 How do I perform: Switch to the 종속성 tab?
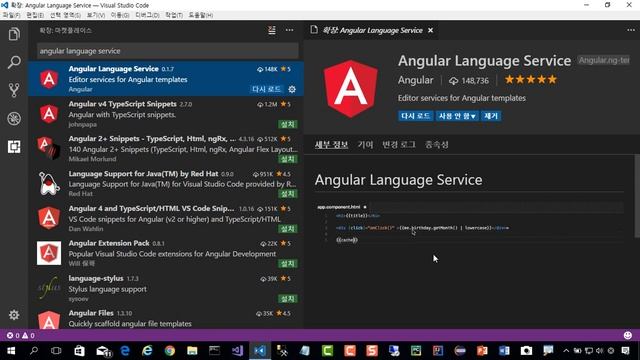point(437,144)
